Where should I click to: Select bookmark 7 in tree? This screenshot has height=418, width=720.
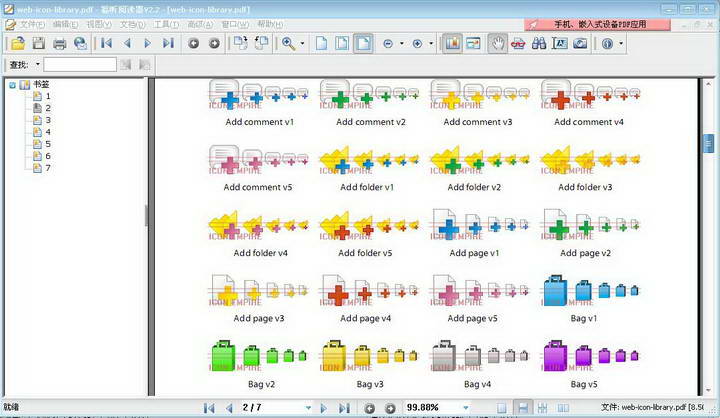coord(48,168)
